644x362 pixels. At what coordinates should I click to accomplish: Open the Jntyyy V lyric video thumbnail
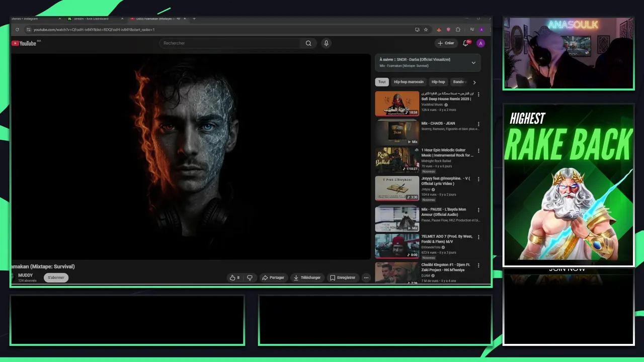[x=397, y=188]
